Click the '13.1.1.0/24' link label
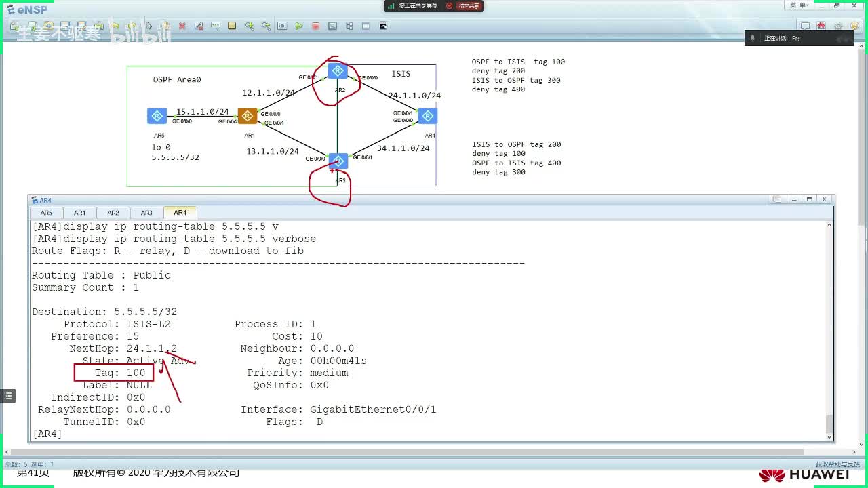The image size is (868, 488). click(273, 151)
